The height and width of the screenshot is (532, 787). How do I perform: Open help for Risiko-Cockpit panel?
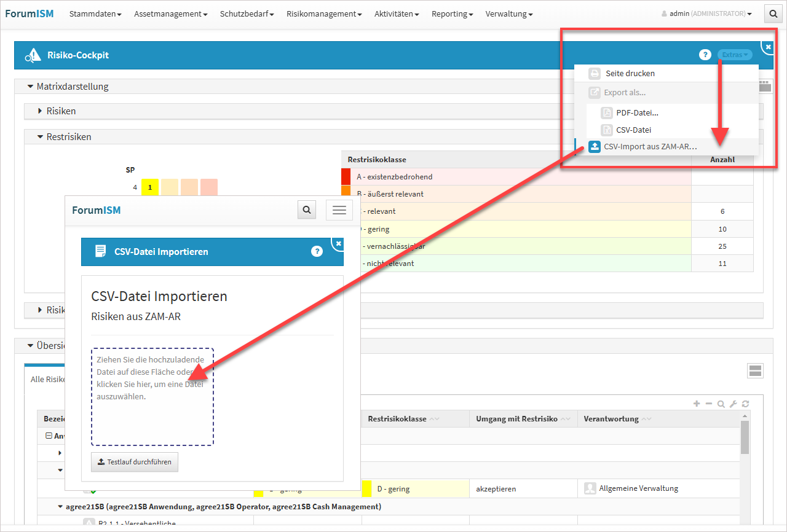pyautogui.click(x=705, y=55)
